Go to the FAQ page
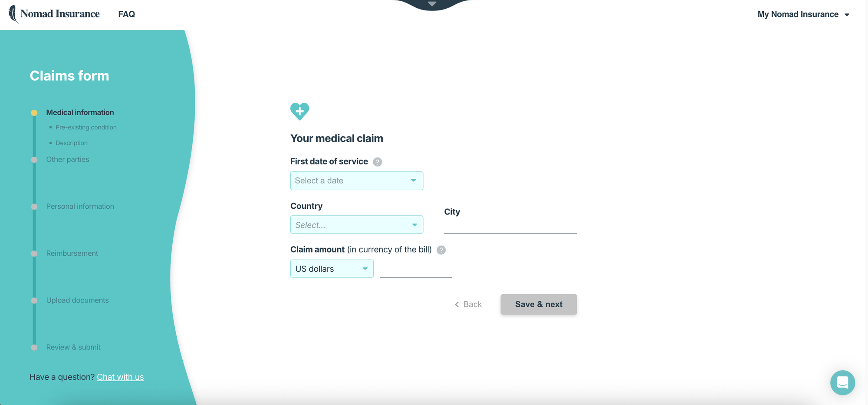The height and width of the screenshot is (405, 868). (126, 14)
